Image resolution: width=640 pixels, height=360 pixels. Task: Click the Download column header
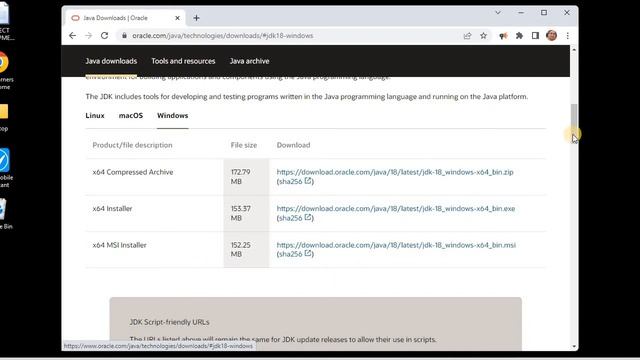[x=293, y=145]
